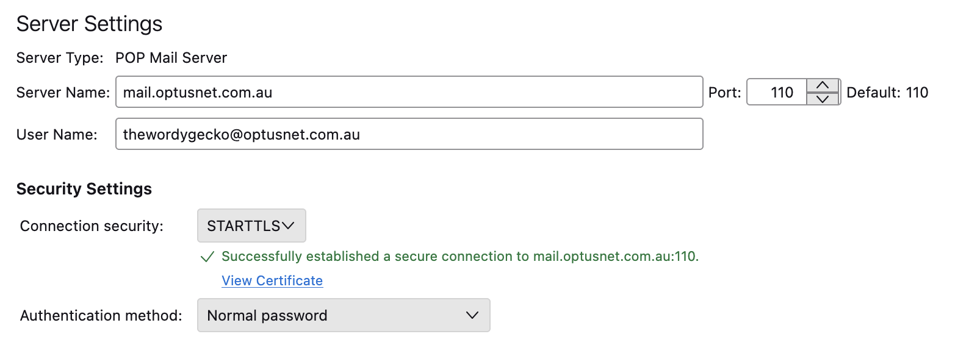The width and height of the screenshot is (980, 345).
Task: Click the secure connection success message
Action: pyautogui.click(x=460, y=257)
